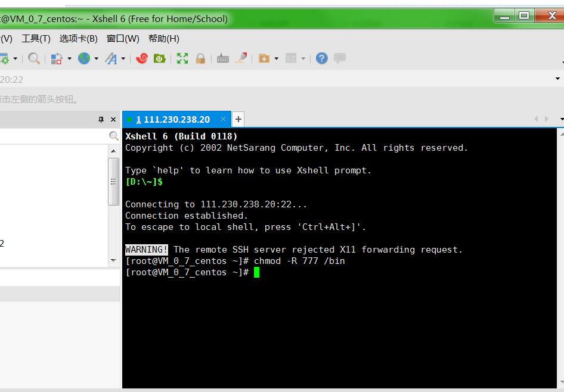
Task: Click the keyboard key mapping icon
Action: pos(223,58)
